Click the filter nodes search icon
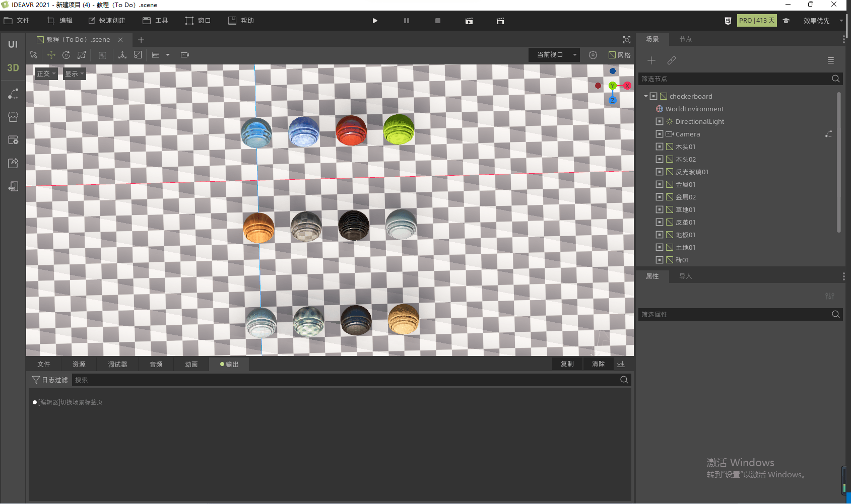The height and width of the screenshot is (504, 851). 836,79
